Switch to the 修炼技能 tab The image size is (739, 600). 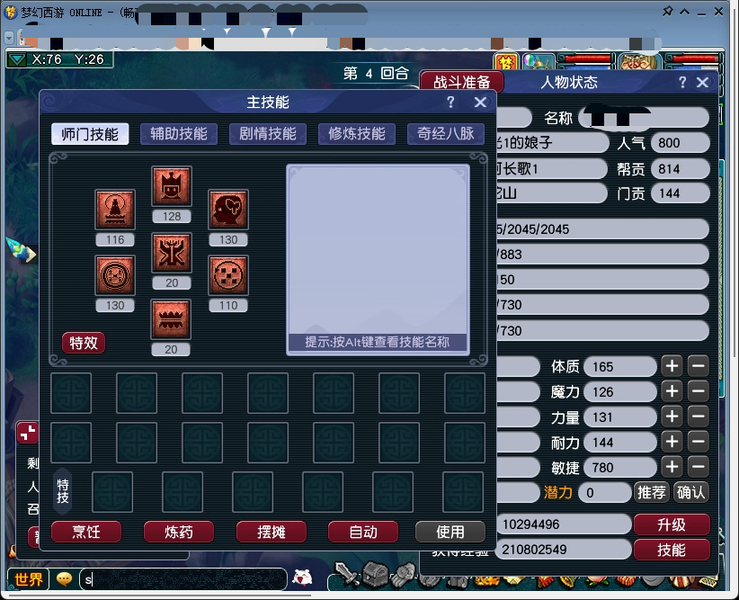click(357, 134)
